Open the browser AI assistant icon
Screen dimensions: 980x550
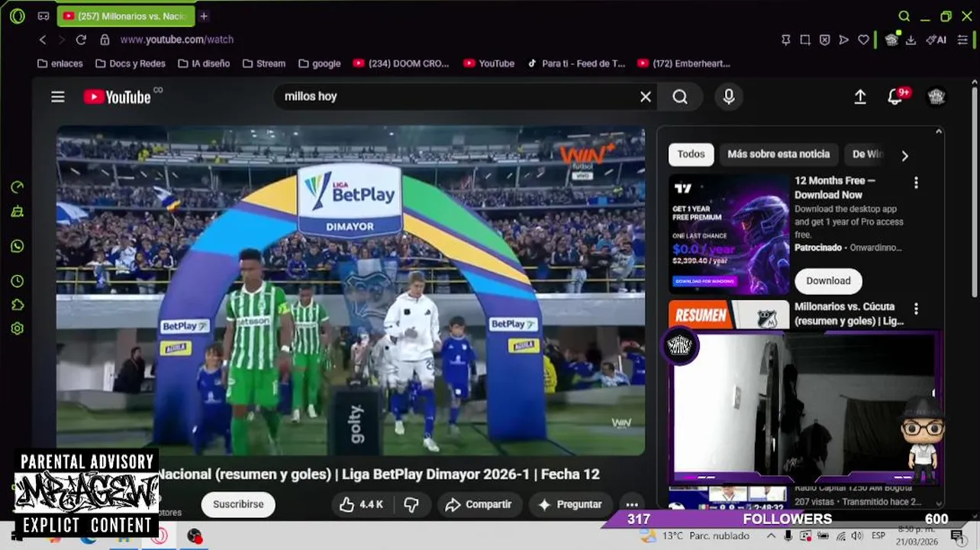click(x=936, y=40)
